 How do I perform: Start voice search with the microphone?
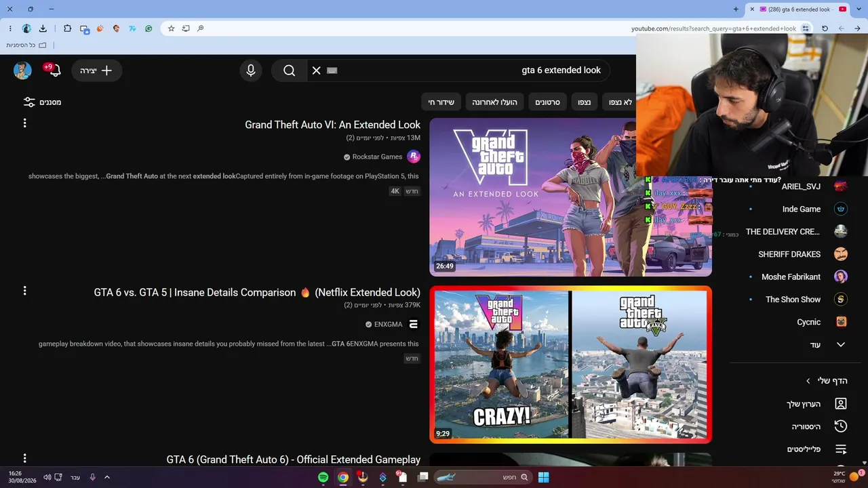[x=251, y=70]
